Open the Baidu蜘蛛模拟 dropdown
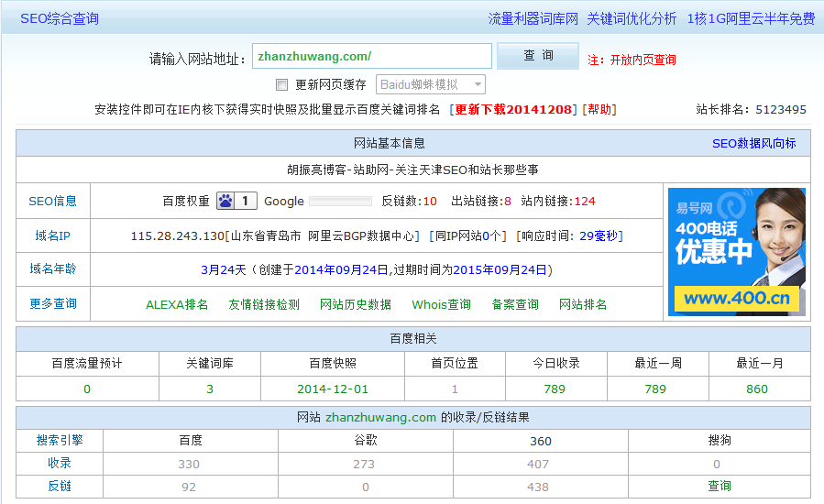Image resolution: width=824 pixels, height=504 pixels. [x=430, y=84]
